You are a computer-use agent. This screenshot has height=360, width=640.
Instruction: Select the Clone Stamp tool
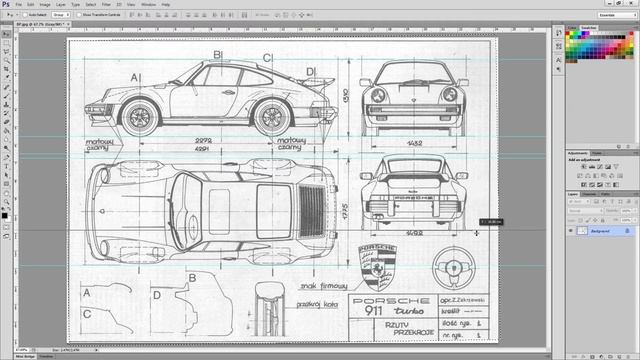(6, 104)
